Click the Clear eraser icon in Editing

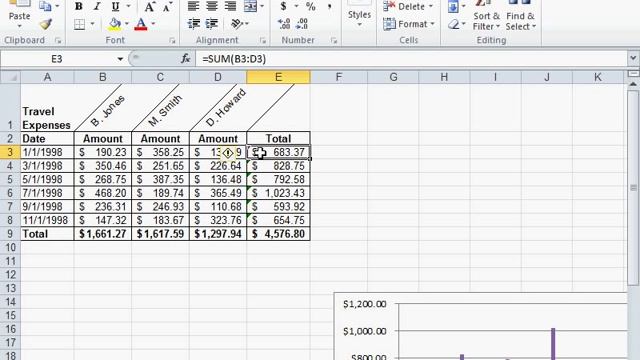pos(453,24)
